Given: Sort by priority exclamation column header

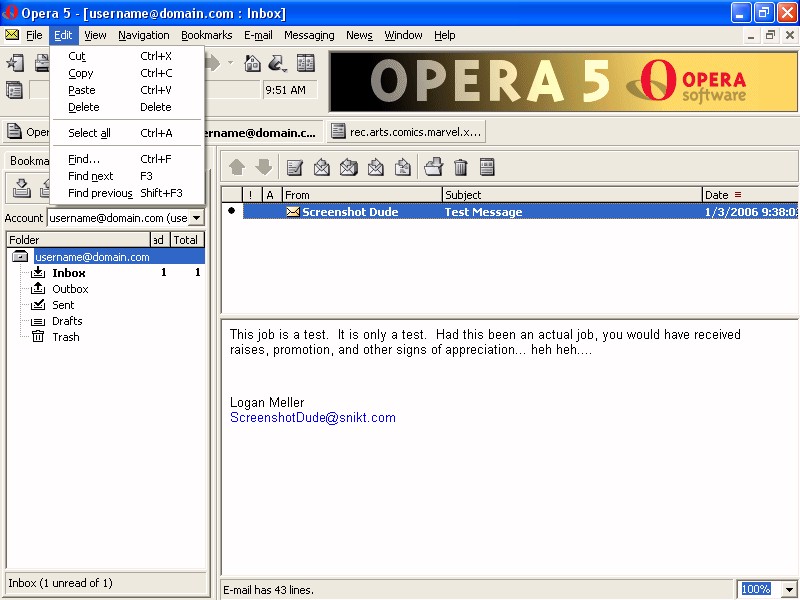Looking at the screenshot, I should (251, 194).
